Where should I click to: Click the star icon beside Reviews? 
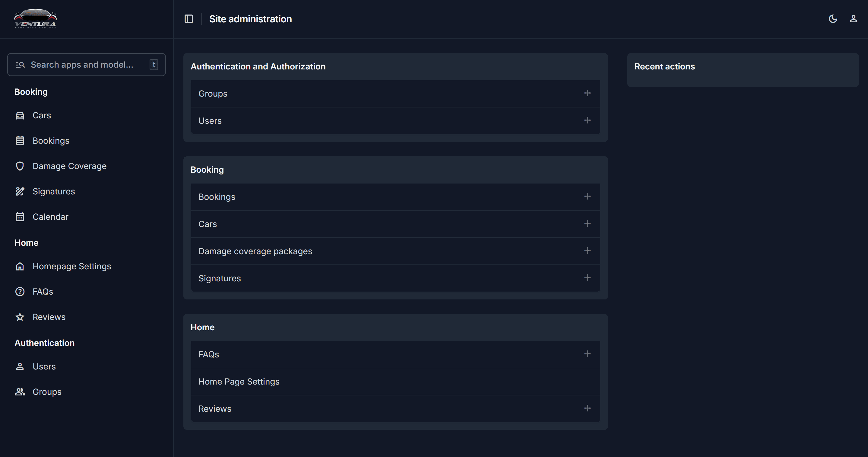(20, 317)
